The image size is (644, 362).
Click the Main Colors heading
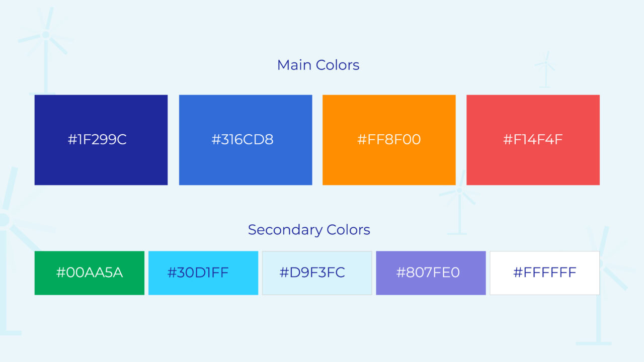pyautogui.click(x=318, y=65)
